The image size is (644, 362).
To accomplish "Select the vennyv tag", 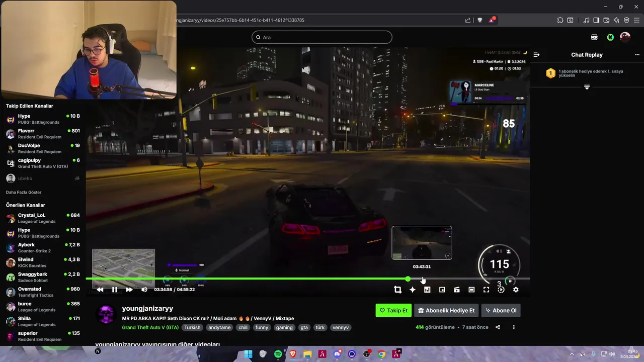I will point(341,327).
